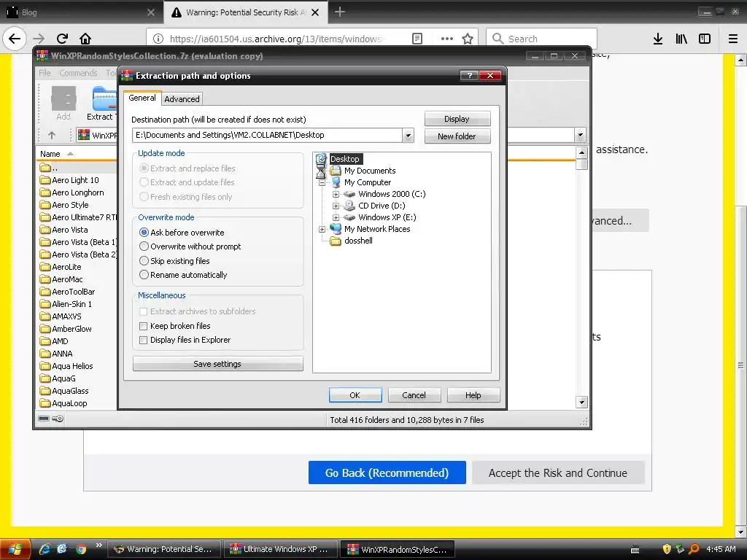747x560 pixels.
Task: Open the Windows Start button
Action: pos(15,550)
